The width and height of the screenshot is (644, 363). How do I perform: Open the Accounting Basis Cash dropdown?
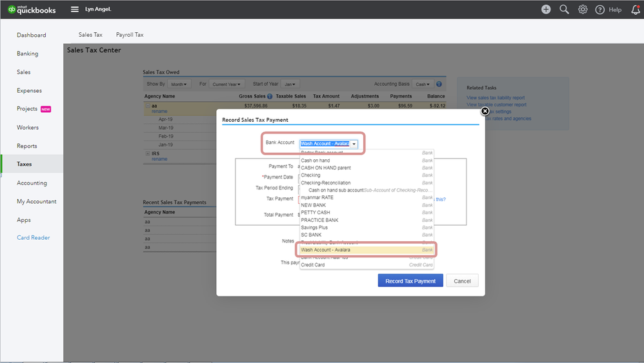[x=423, y=84]
